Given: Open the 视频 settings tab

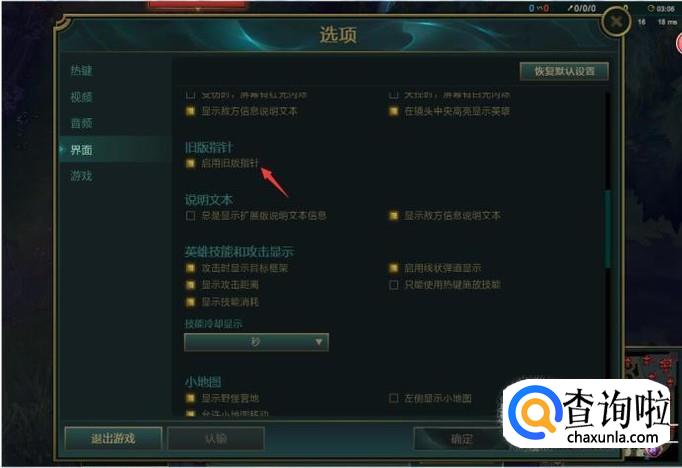Looking at the screenshot, I should click(x=81, y=97).
